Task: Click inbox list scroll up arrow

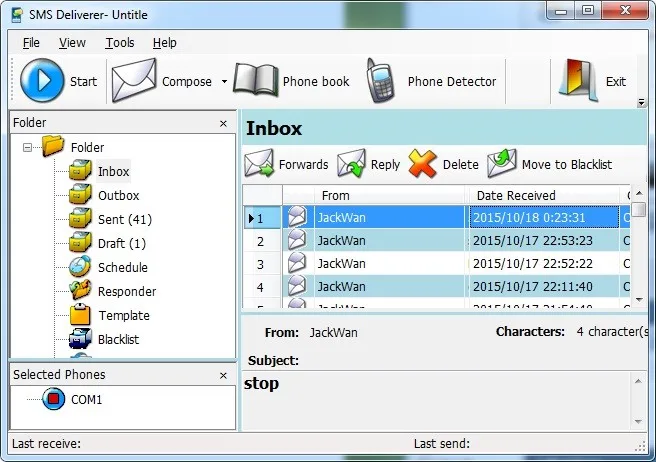Action: [639, 193]
